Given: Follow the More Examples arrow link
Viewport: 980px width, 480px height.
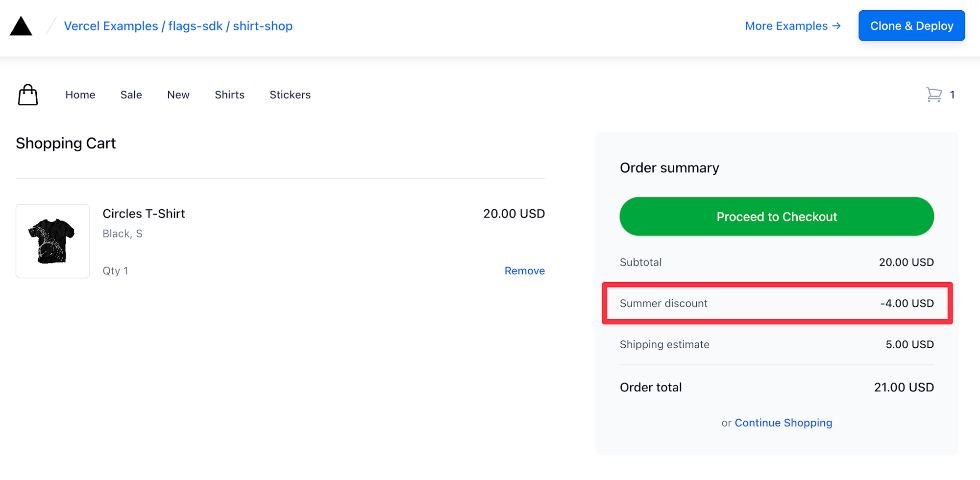Looking at the screenshot, I should (793, 26).
